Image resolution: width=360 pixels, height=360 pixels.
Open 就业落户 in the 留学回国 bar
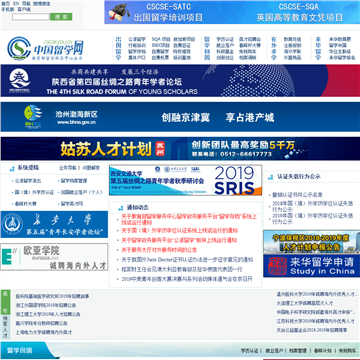click(274, 351)
